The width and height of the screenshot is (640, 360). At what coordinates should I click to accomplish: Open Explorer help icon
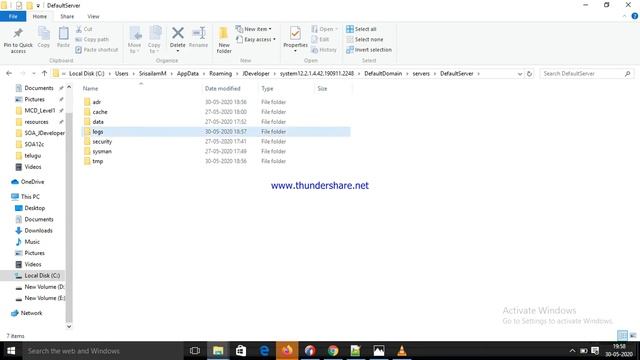click(x=635, y=16)
